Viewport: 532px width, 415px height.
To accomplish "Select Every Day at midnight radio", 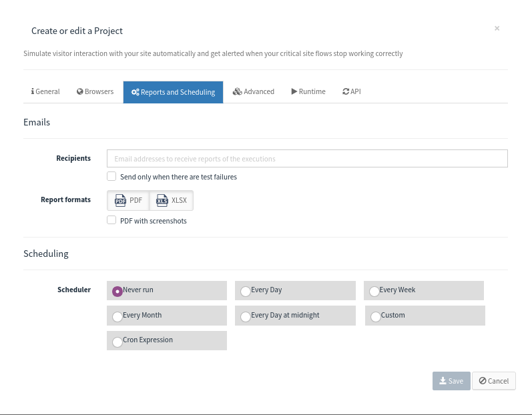I will 246,317.
